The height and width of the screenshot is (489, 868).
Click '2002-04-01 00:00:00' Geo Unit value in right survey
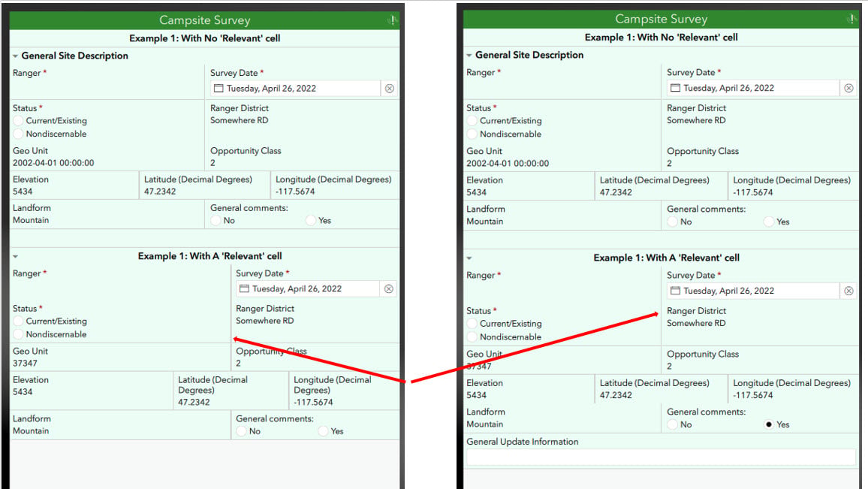pyautogui.click(x=508, y=163)
